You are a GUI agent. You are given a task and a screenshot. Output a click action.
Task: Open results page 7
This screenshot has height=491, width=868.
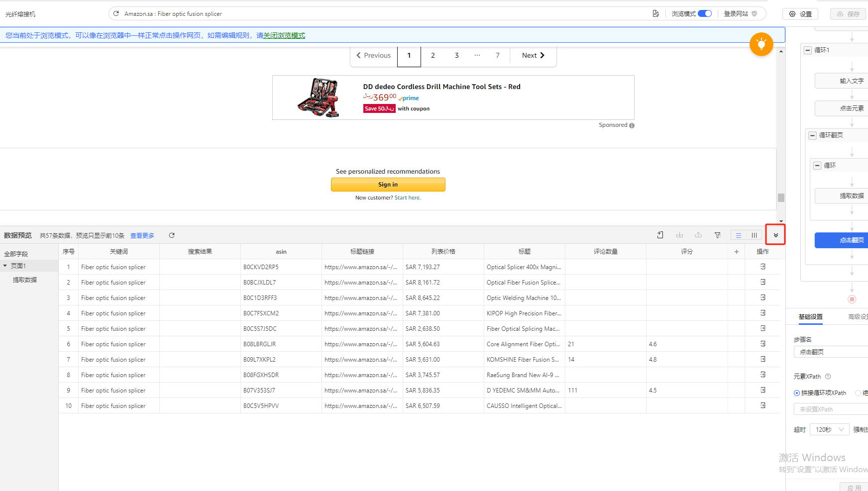[x=498, y=55]
